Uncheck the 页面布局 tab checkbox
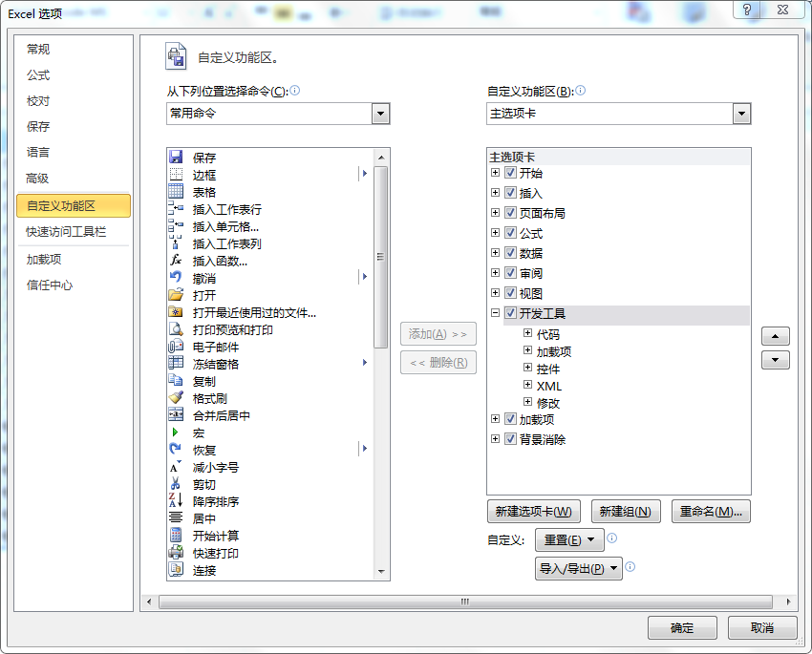Image resolution: width=812 pixels, height=654 pixels. (x=511, y=212)
